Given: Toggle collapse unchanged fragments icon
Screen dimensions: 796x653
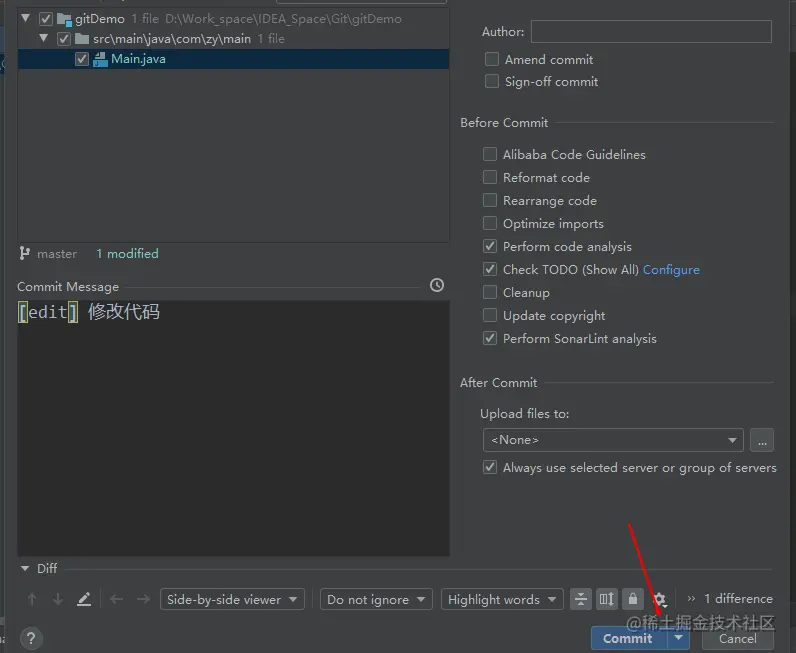Looking at the screenshot, I should tap(581, 599).
